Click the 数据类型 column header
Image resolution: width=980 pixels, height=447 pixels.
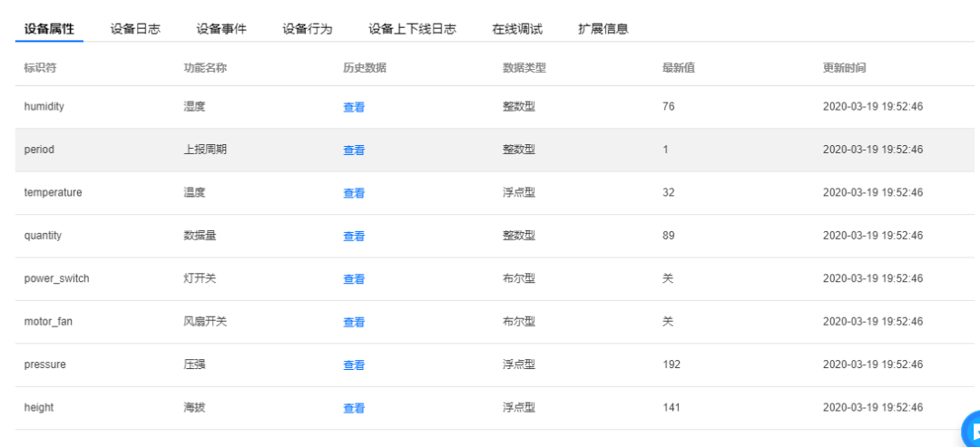click(x=524, y=68)
